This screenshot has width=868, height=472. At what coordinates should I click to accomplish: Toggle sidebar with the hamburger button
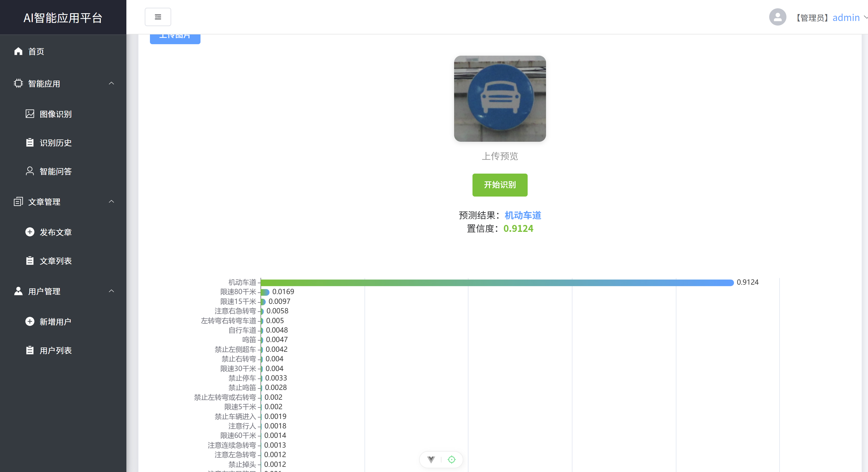coord(158,17)
